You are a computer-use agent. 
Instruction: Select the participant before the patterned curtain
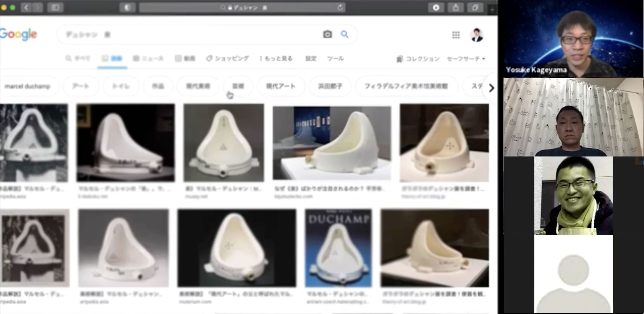[573, 117]
